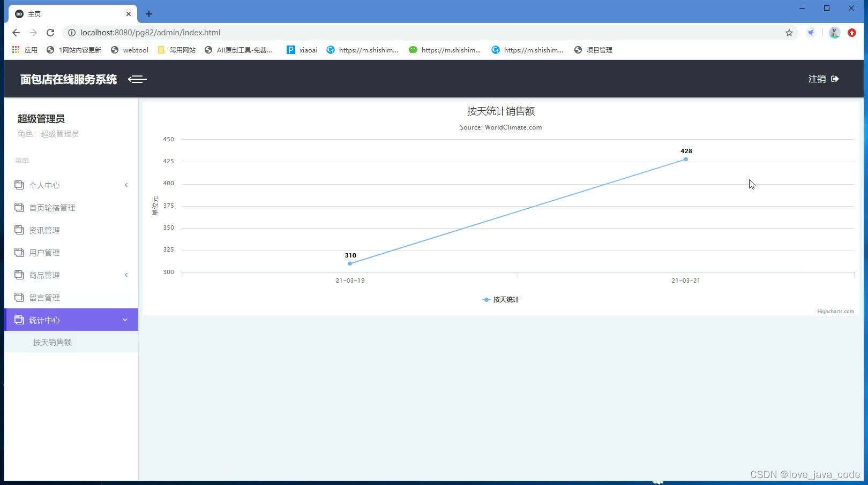Click the 用户管理 menu icon
The width and height of the screenshot is (868, 485).
tap(19, 253)
